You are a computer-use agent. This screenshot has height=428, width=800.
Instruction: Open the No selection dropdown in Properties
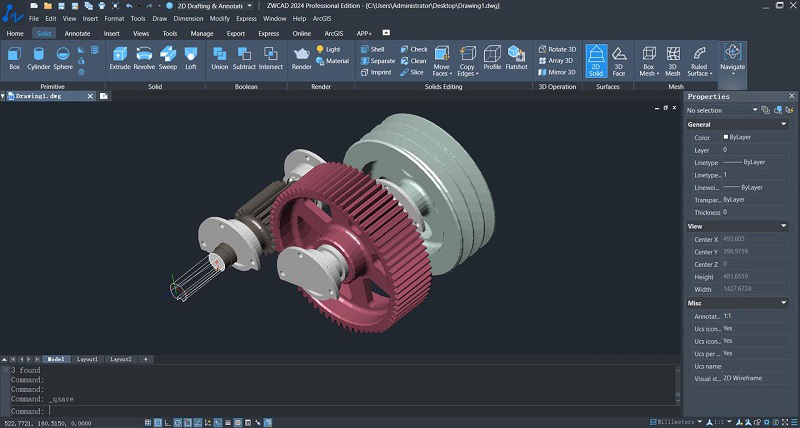pos(721,110)
